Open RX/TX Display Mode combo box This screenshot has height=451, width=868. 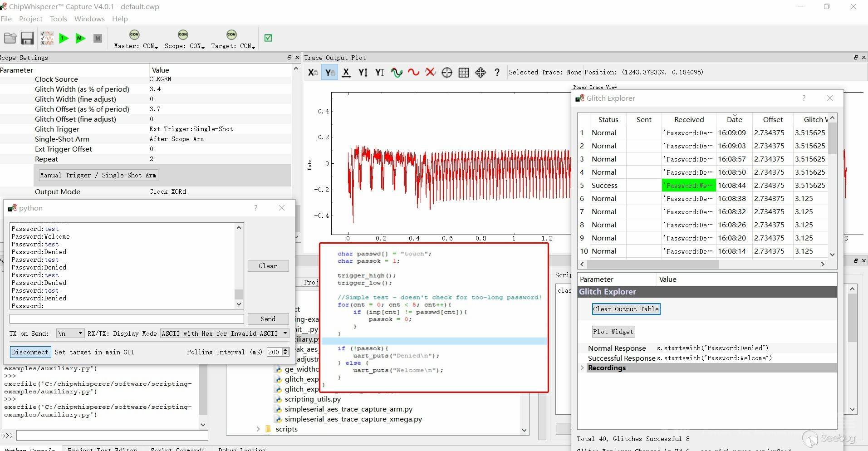pos(225,333)
